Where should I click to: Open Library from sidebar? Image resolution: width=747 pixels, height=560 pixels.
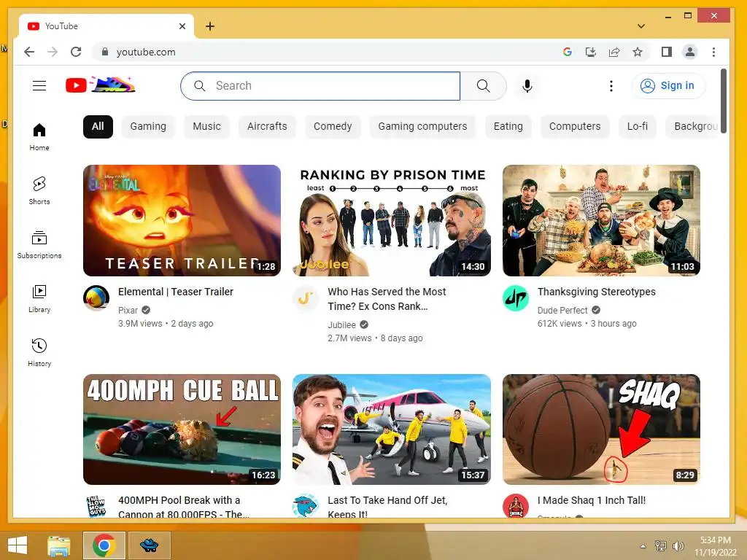point(39,298)
